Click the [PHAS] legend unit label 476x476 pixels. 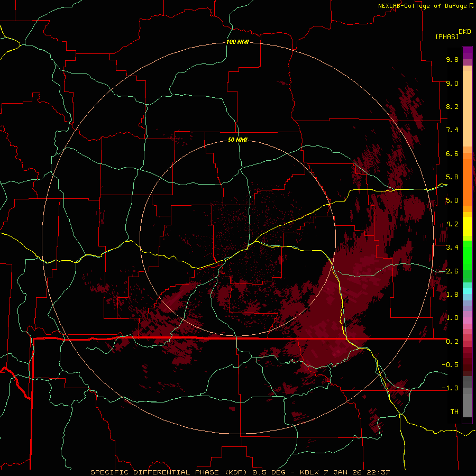pyautogui.click(x=447, y=36)
